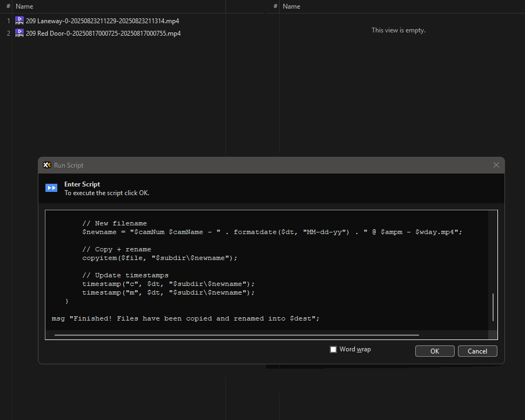525x420 pixels.
Task: Place cursor on the copyitem script line
Action: pos(160,258)
